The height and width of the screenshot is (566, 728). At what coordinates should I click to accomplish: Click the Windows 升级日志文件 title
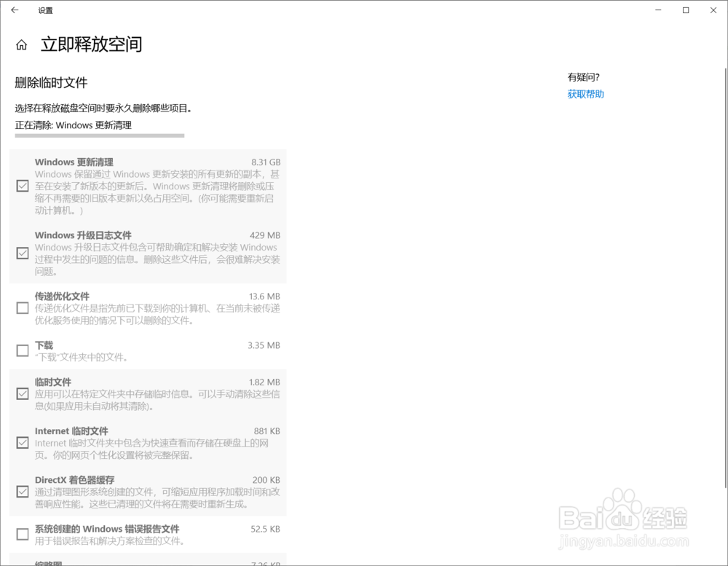[83, 235]
